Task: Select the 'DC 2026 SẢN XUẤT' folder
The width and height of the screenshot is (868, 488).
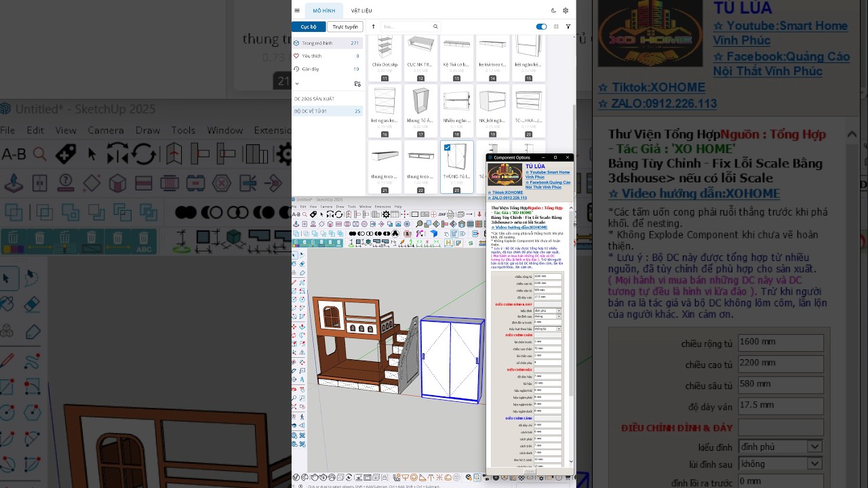Action: pyautogui.click(x=327, y=99)
